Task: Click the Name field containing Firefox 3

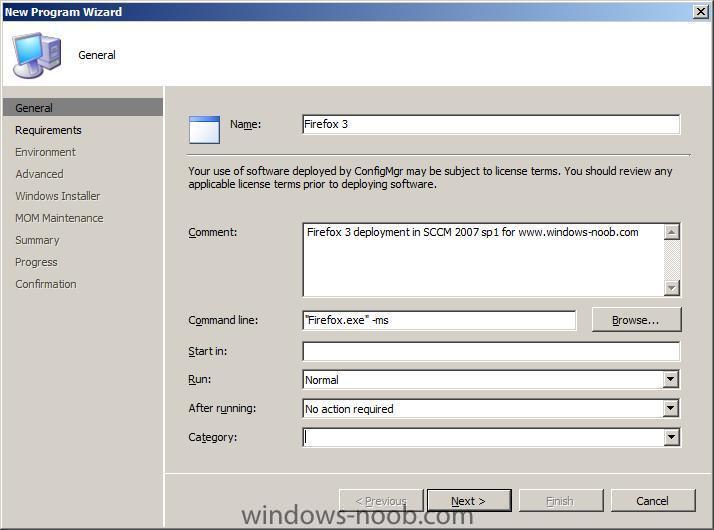Action: tap(491, 124)
